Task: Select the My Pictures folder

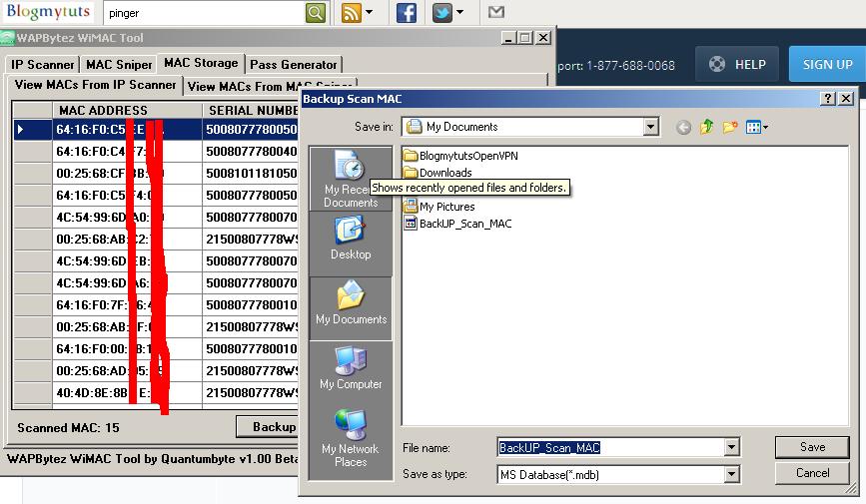Action: 439,207
